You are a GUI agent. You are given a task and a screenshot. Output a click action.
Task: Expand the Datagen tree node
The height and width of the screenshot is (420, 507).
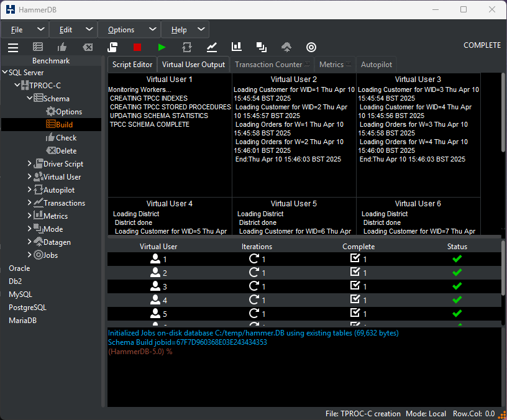tap(29, 242)
